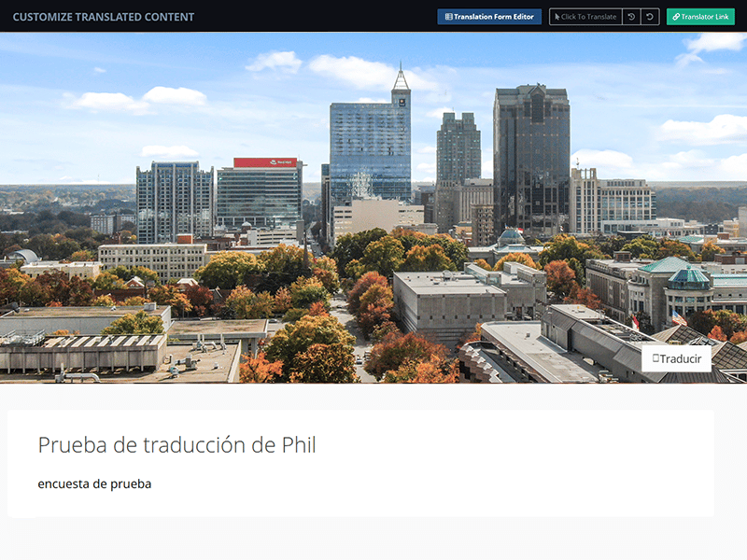
Task: Click the table icon on Translation Form Editor
Action: pyautogui.click(x=448, y=17)
